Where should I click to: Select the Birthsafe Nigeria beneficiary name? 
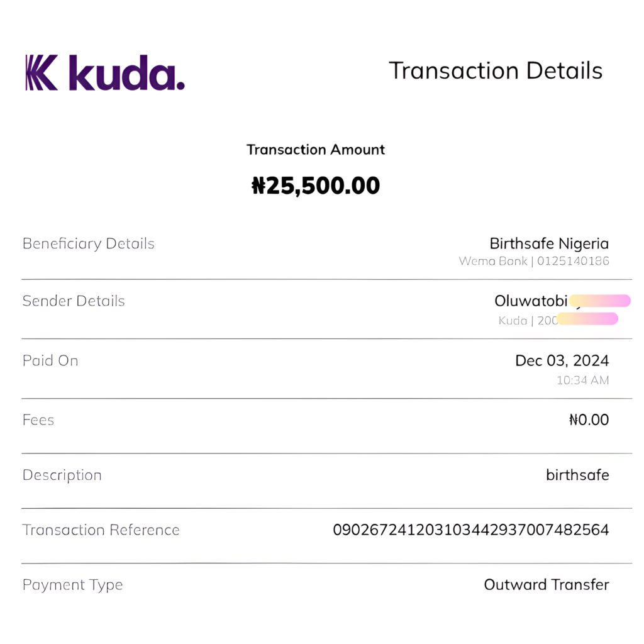point(549,243)
